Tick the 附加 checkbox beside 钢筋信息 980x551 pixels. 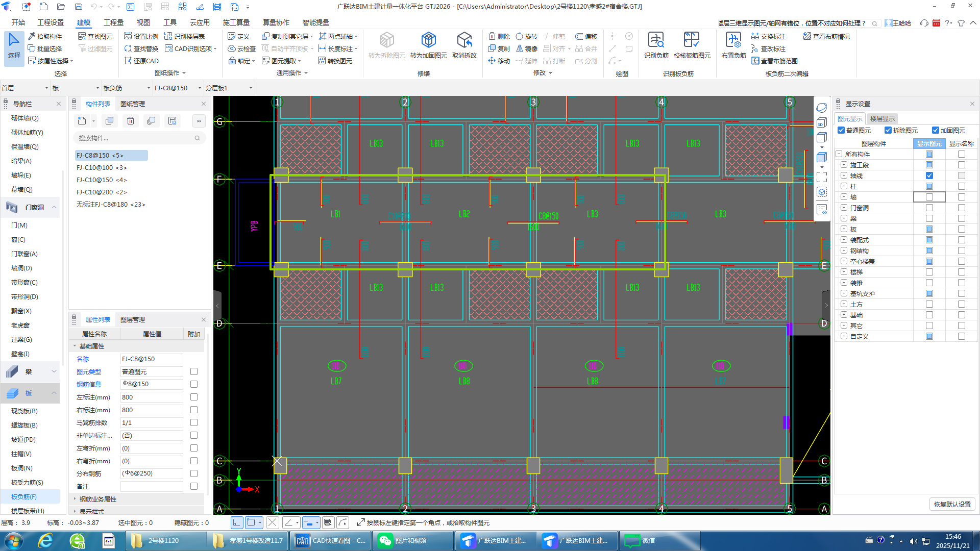pyautogui.click(x=194, y=384)
